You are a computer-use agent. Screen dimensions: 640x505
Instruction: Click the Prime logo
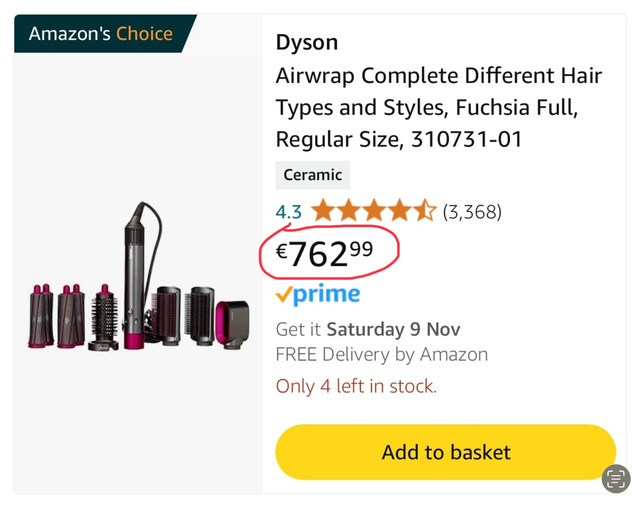317,295
